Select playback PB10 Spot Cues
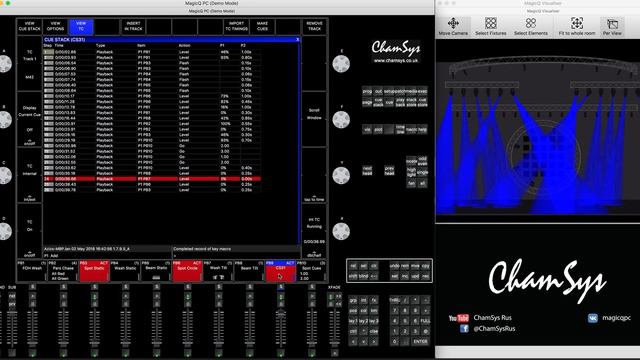Image resolution: width=640 pixels, height=360 pixels. (x=311, y=271)
